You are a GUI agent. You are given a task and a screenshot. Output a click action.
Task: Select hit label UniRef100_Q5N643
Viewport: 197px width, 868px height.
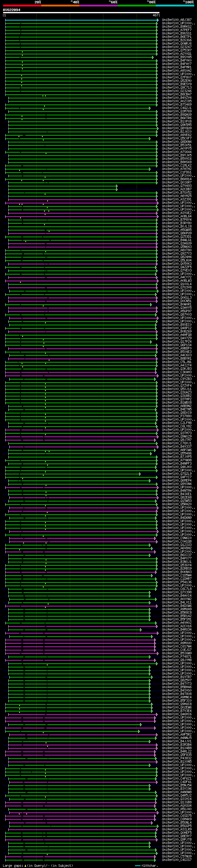177,247
